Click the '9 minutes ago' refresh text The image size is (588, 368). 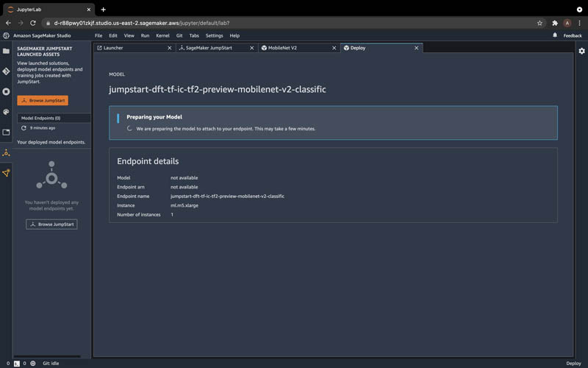[43, 128]
